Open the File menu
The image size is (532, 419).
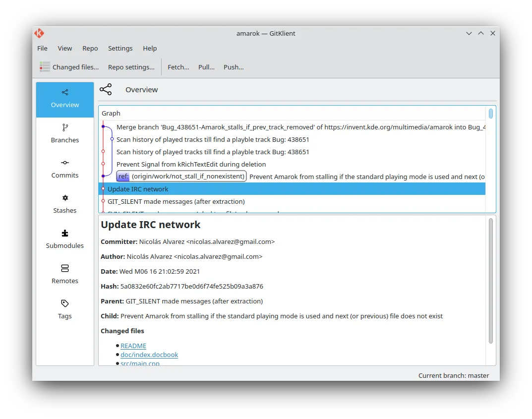42,48
